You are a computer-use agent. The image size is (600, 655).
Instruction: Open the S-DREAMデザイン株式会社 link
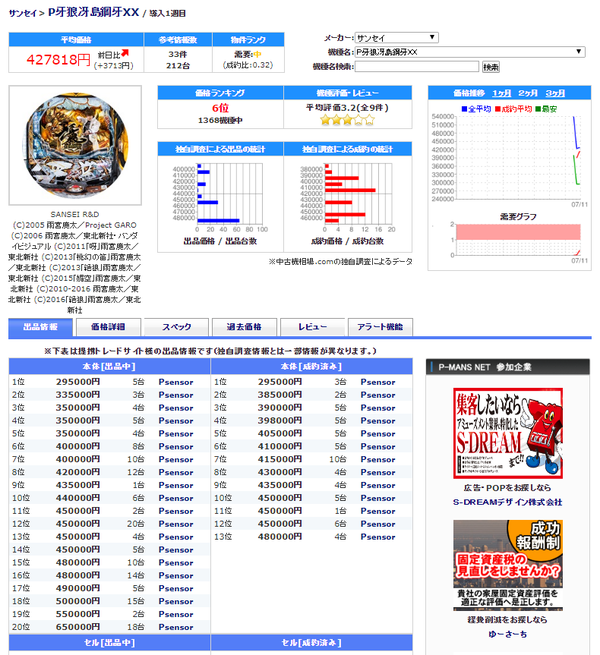[507, 502]
